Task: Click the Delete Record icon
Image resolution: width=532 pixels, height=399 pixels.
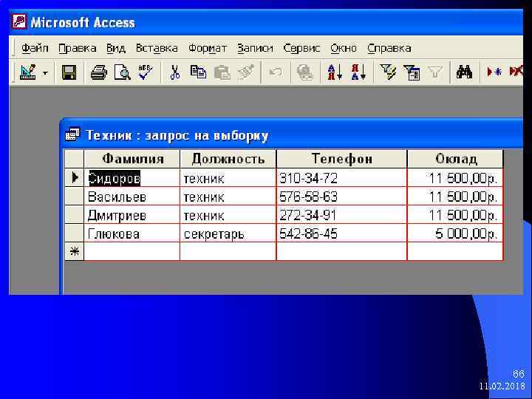Action: point(516,72)
